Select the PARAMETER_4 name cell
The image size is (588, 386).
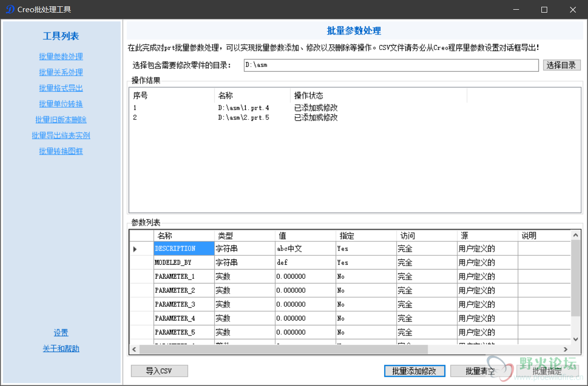184,319
